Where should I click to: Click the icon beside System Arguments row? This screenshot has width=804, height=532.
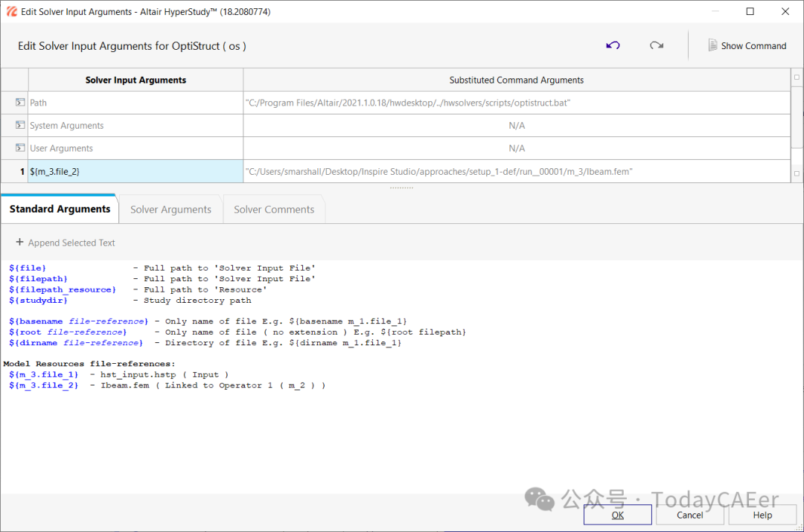(20, 125)
